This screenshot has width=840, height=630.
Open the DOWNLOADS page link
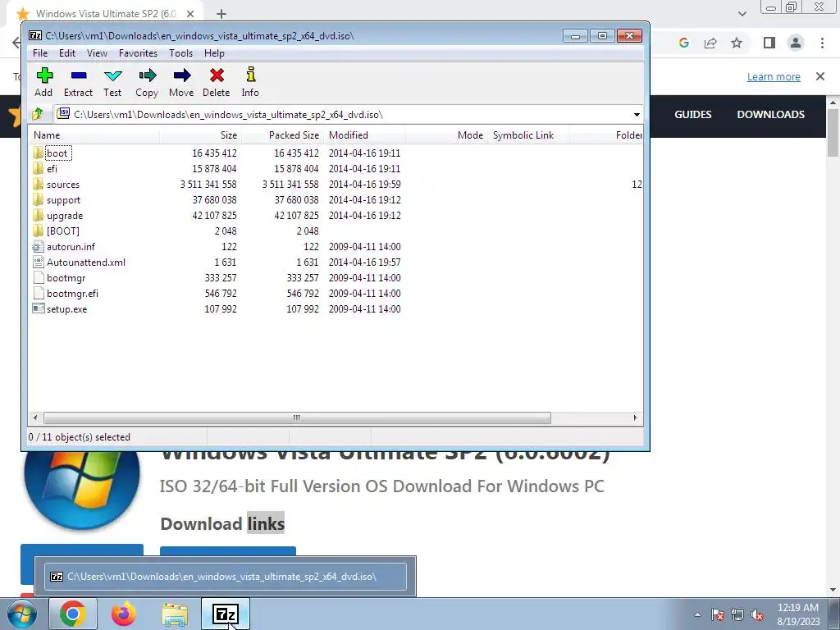(770, 114)
